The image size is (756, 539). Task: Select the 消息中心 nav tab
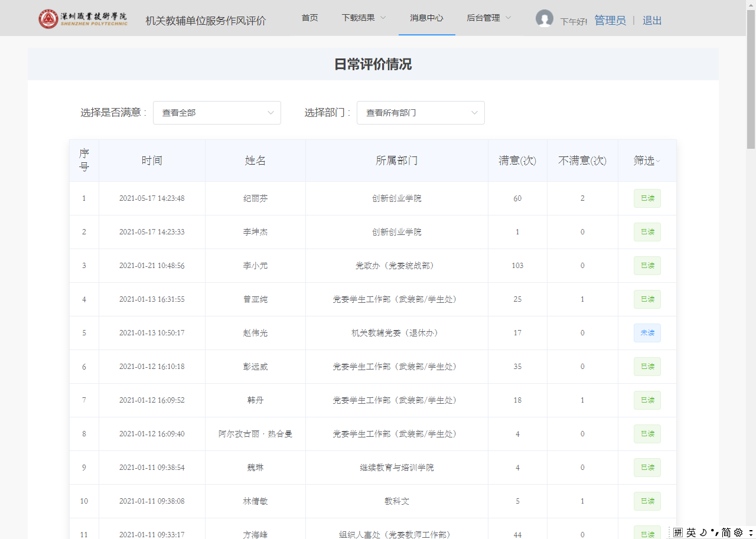tap(427, 18)
